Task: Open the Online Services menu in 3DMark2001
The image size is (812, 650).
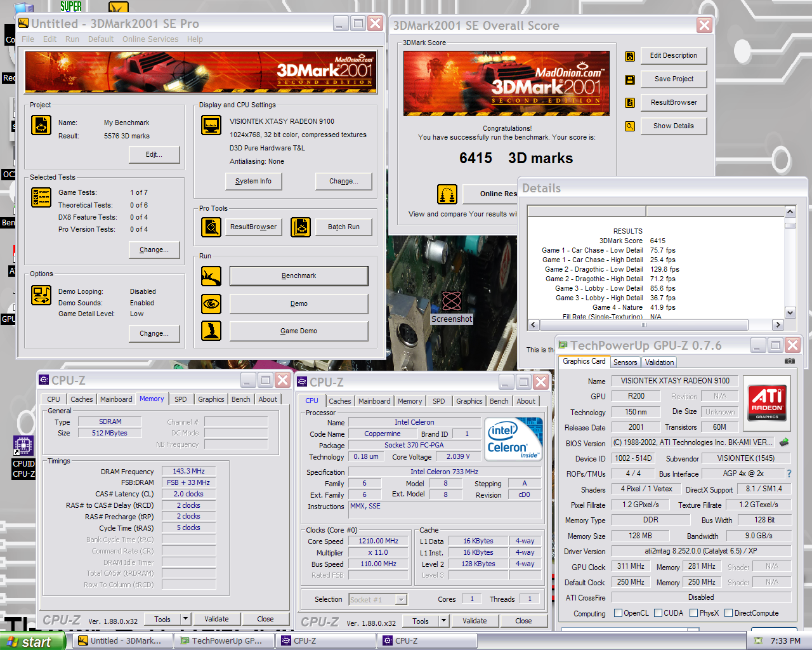Action: click(150, 39)
